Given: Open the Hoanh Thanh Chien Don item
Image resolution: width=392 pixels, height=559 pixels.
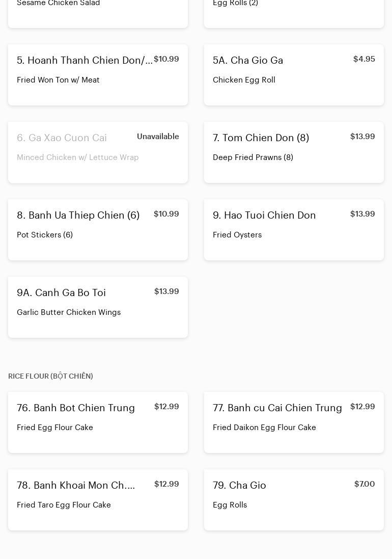Looking at the screenshot, I should tap(98, 75).
